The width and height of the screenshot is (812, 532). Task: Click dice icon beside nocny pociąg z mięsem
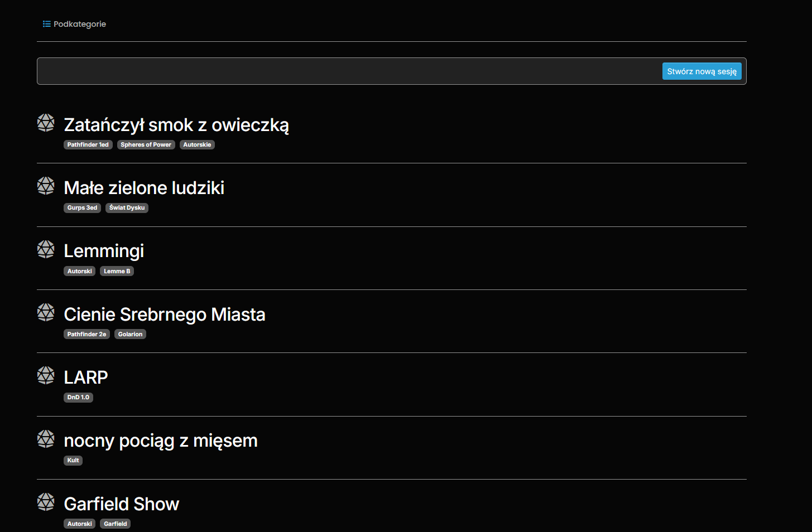point(46,439)
